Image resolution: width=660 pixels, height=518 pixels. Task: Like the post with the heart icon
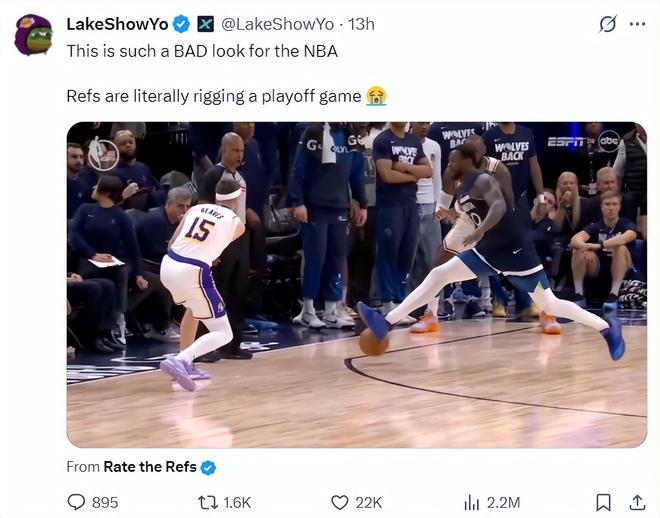(339, 502)
